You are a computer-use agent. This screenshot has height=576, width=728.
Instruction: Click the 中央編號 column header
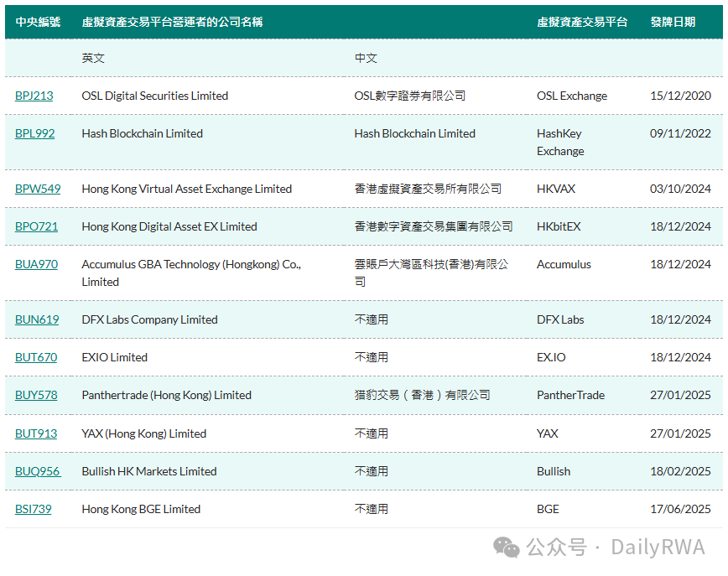coord(38,22)
